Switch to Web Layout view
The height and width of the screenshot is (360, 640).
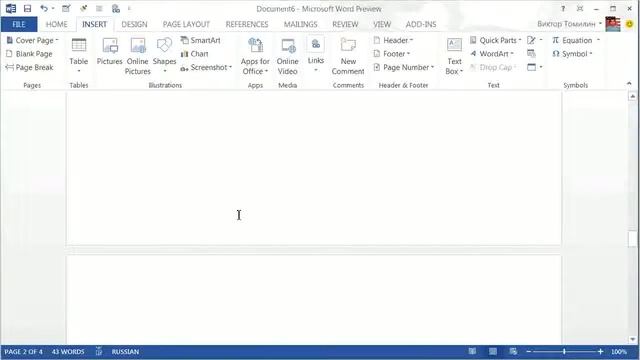tap(513, 351)
